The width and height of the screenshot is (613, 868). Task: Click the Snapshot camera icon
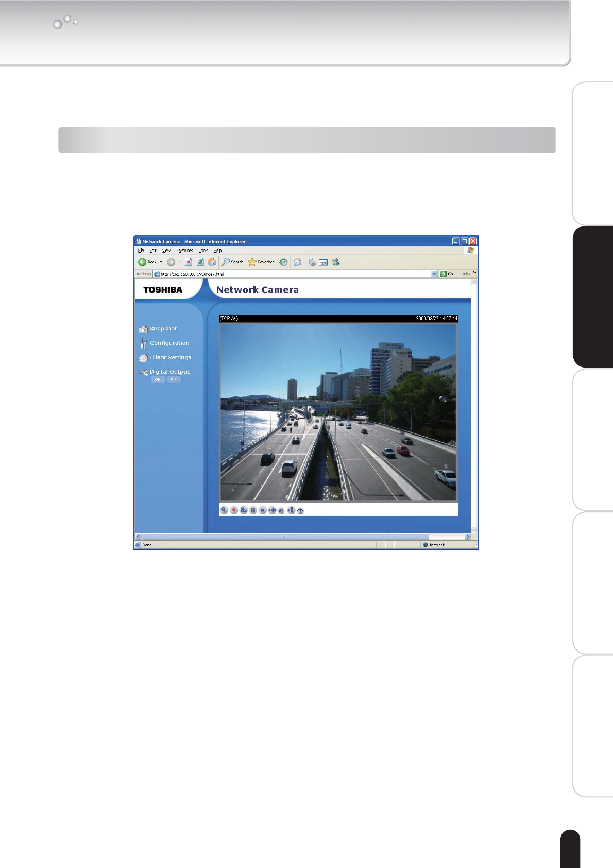click(144, 329)
